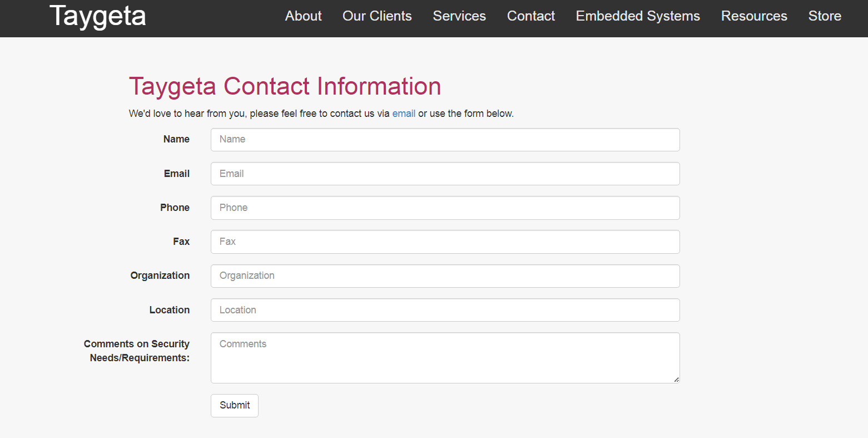Open Embedded Systems navigation item
The image size is (868, 438).
pyautogui.click(x=638, y=16)
